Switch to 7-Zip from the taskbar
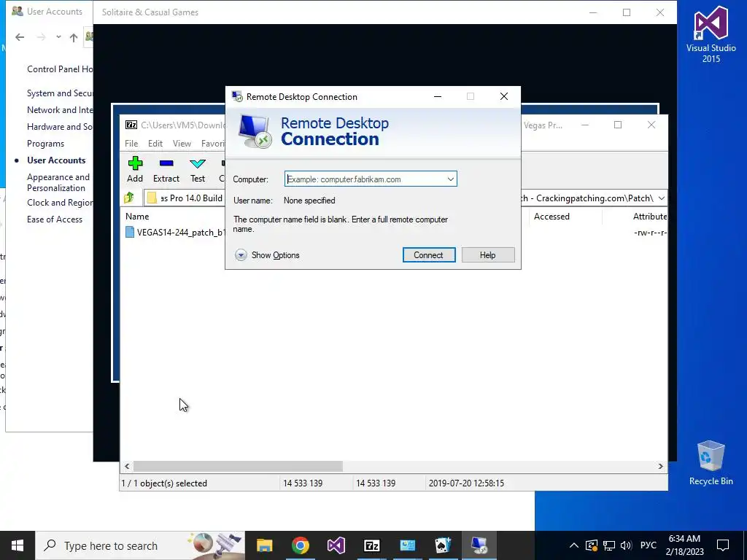Viewport: 747px width, 560px height. coord(371,545)
